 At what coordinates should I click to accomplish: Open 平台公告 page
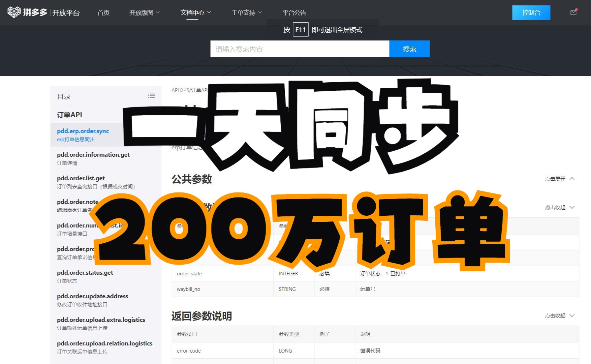tap(294, 12)
